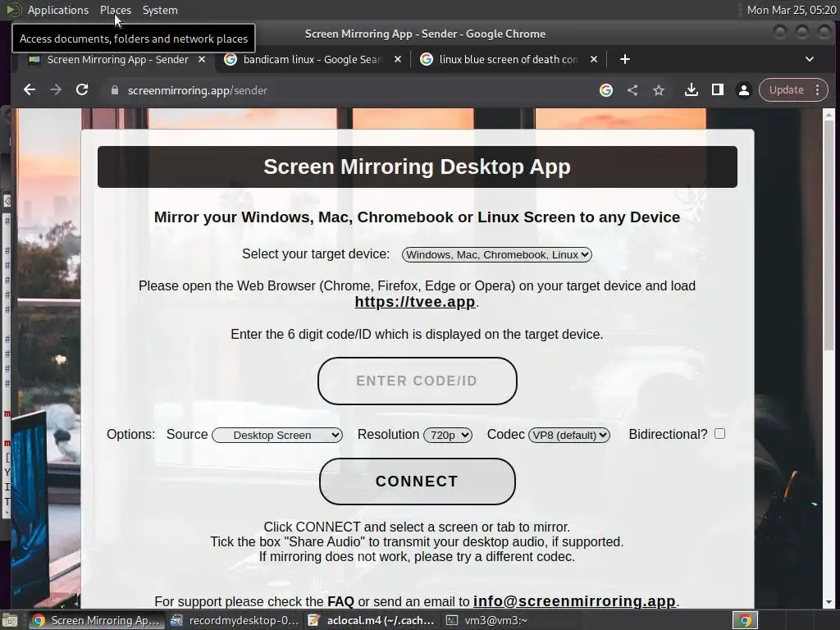
Task: Switch to recordmydesktop window in the bottom panel
Action: coord(235,620)
